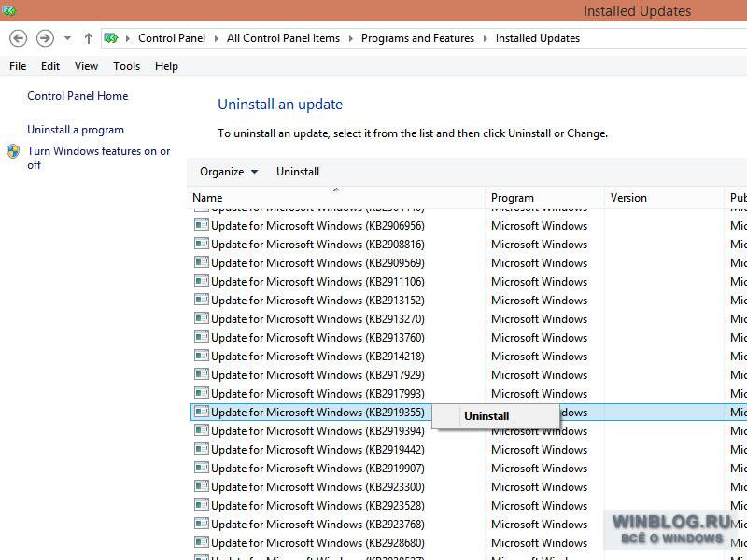Open the Uninstall a program link
This screenshot has width=747, height=560.
pyautogui.click(x=76, y=130)
